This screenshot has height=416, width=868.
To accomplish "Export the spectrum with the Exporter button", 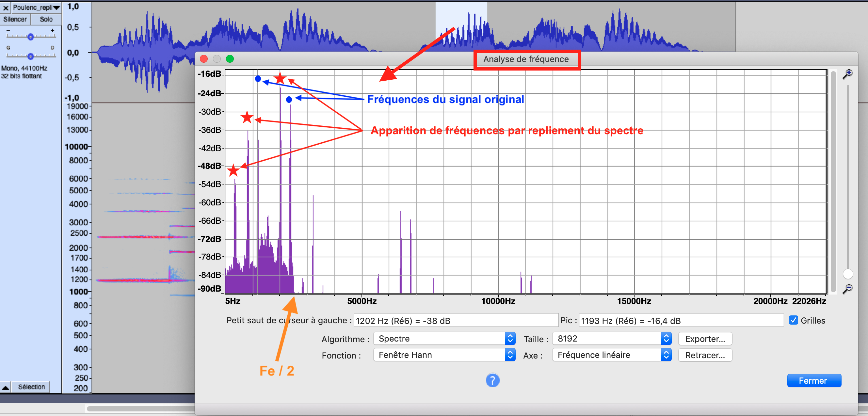I will (705, 339).
